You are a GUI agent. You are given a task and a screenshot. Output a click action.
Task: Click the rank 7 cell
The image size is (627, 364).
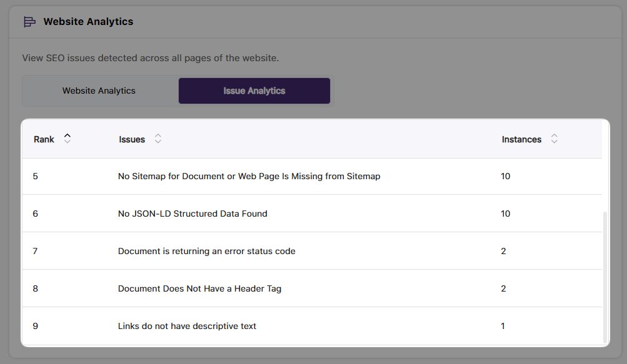pos(36,251)
